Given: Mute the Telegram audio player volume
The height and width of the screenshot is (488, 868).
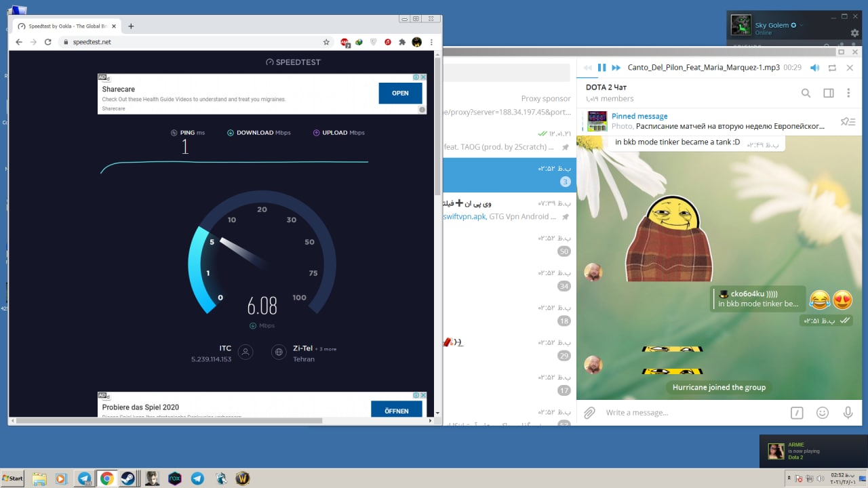Looking at the screenshot, I should pyautogui.click(x=814, y=68).
